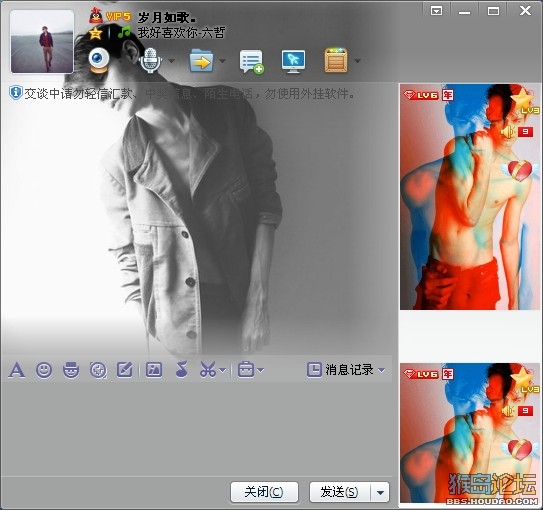The width and height of the screenshot is (543, 510).
Task: Open handwriting input pen icon
Action: [x=125, y=369]
